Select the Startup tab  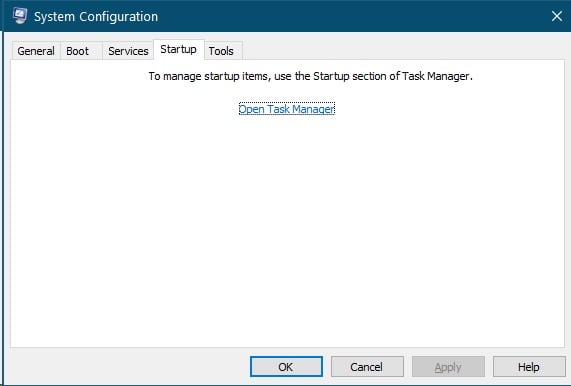point(178,49)
